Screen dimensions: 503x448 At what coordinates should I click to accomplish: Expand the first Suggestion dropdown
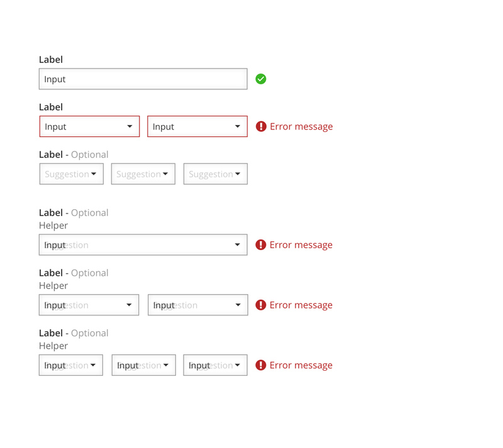coord(71,174)
